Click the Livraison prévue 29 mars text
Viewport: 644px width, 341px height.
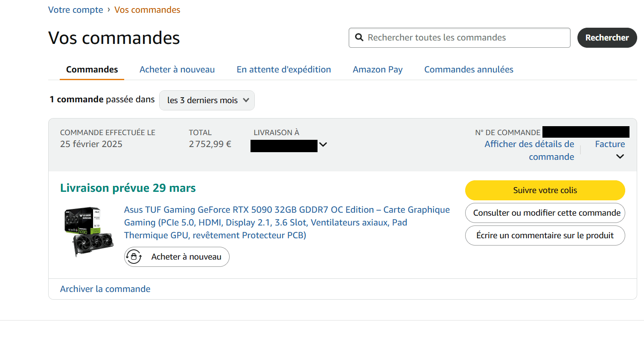[x=128, y=188]
